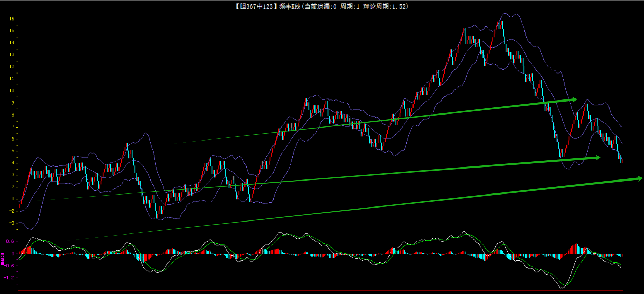The height and width of the screenshot is (294, 644).
Task: Click the yellow 8 price-axis label
Action: click(x=13, y=115)
